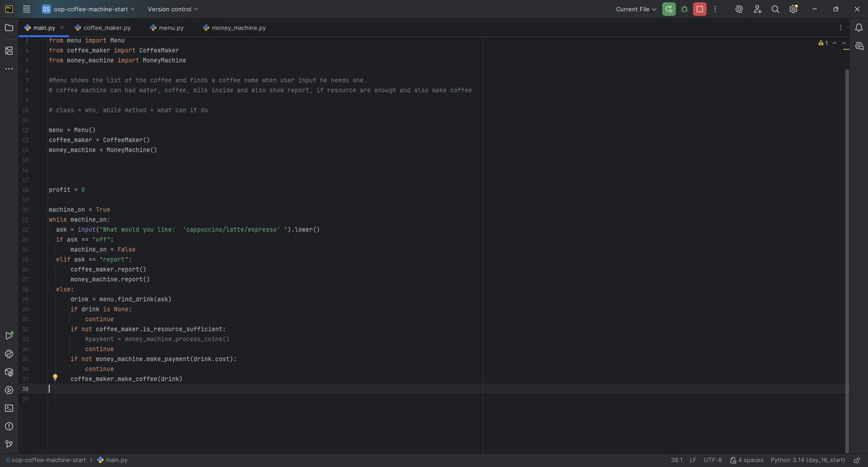Screen dimensions: 868x467
Task: Switch to the menu.py tab
Action: [166, 28]
